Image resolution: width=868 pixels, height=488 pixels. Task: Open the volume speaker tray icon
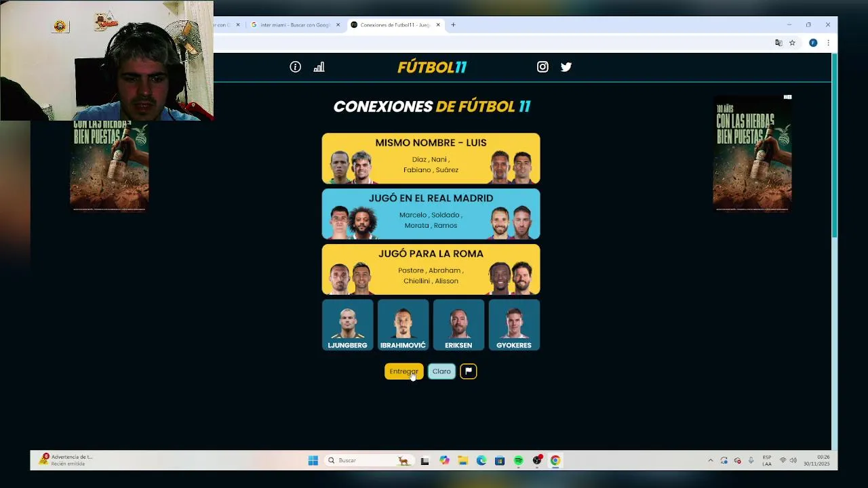(793, 460)
